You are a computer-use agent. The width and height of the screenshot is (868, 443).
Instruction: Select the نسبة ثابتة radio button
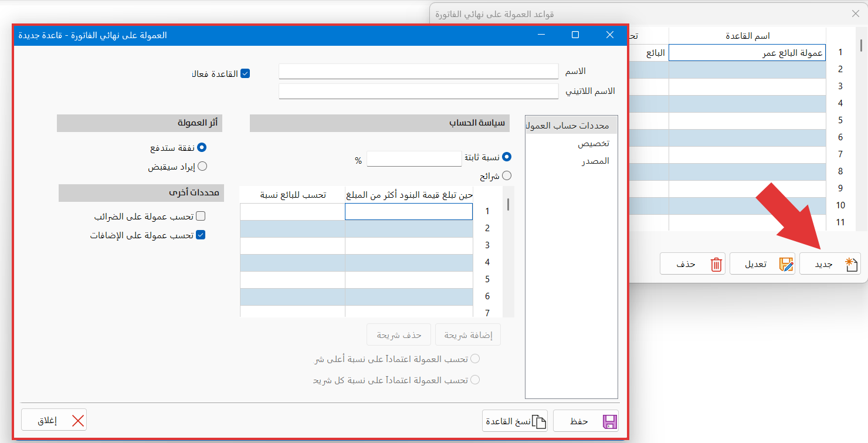tap(507, 157)
